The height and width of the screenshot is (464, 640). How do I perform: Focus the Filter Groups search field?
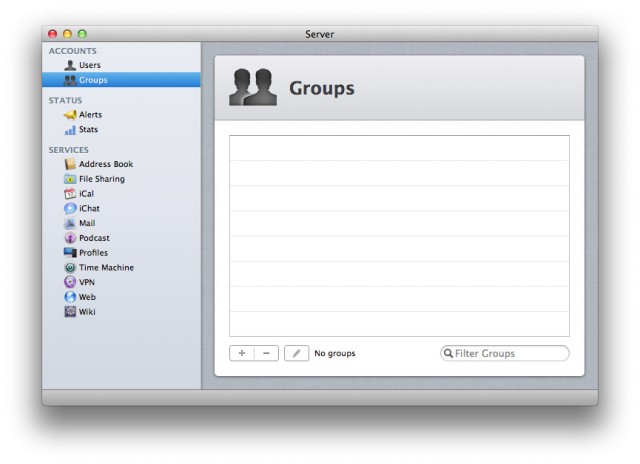(504, 353)
